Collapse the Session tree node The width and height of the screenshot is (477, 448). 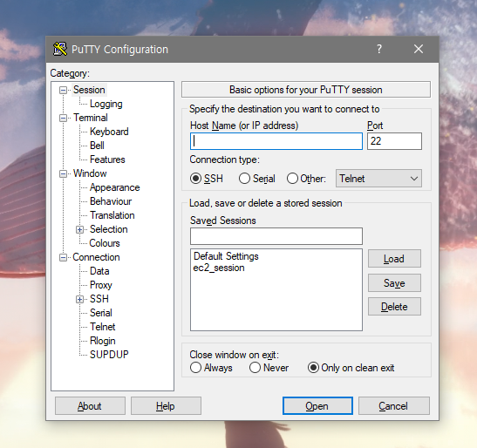click(x=63, y=90)
